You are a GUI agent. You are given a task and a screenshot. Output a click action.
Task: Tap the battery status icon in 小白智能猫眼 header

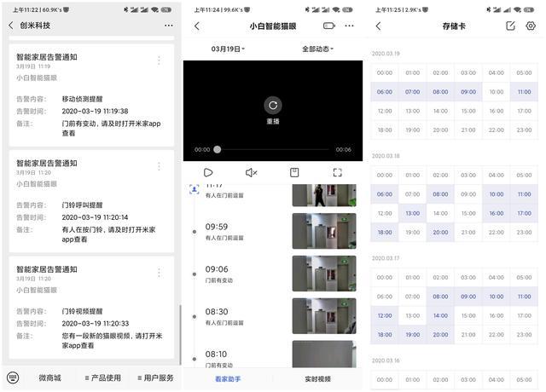329,26
